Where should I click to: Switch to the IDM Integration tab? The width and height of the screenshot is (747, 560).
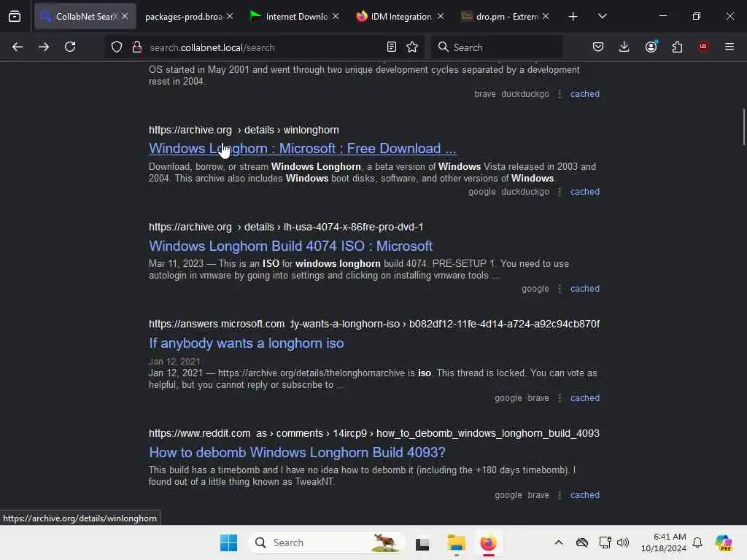(x=399, y=17)
